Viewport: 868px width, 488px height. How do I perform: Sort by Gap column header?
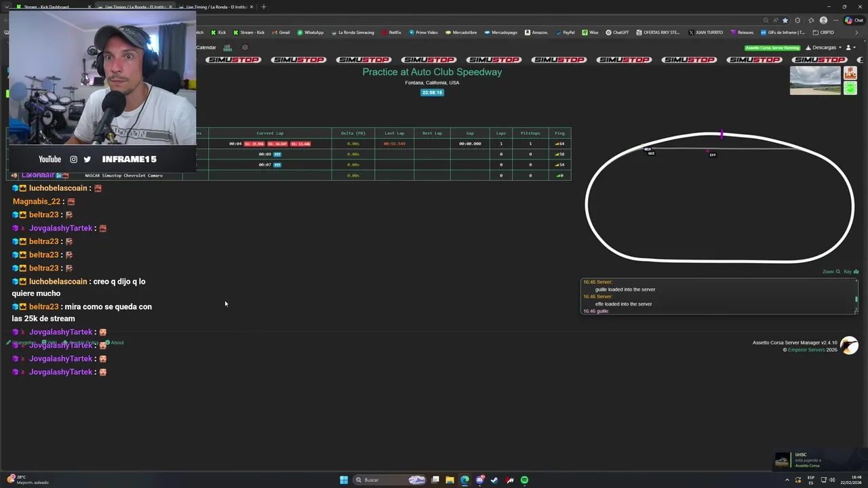[470, 133]
